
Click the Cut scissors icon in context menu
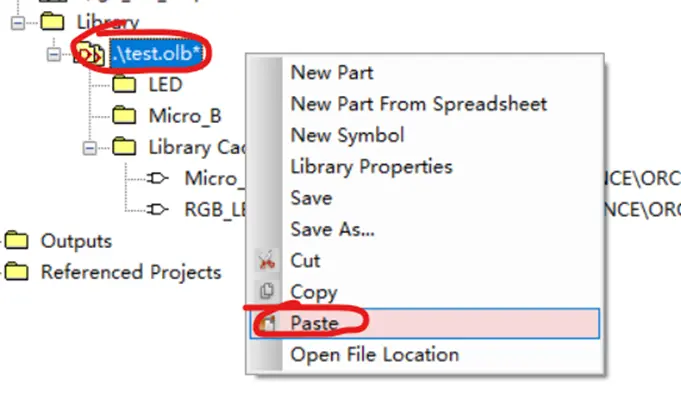tap(266, 261)
